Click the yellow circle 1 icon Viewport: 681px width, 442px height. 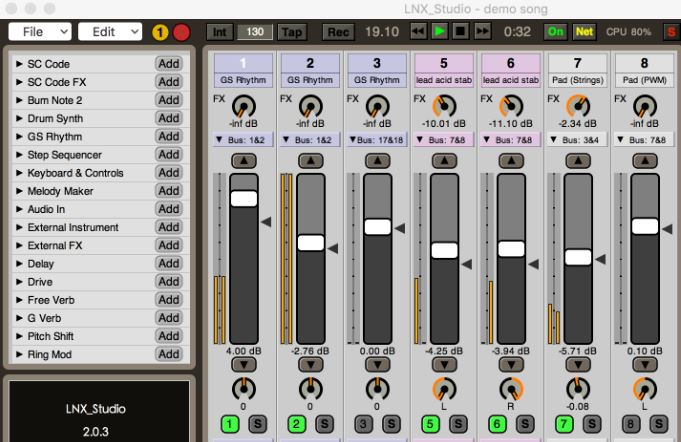(x=160, y=32)
